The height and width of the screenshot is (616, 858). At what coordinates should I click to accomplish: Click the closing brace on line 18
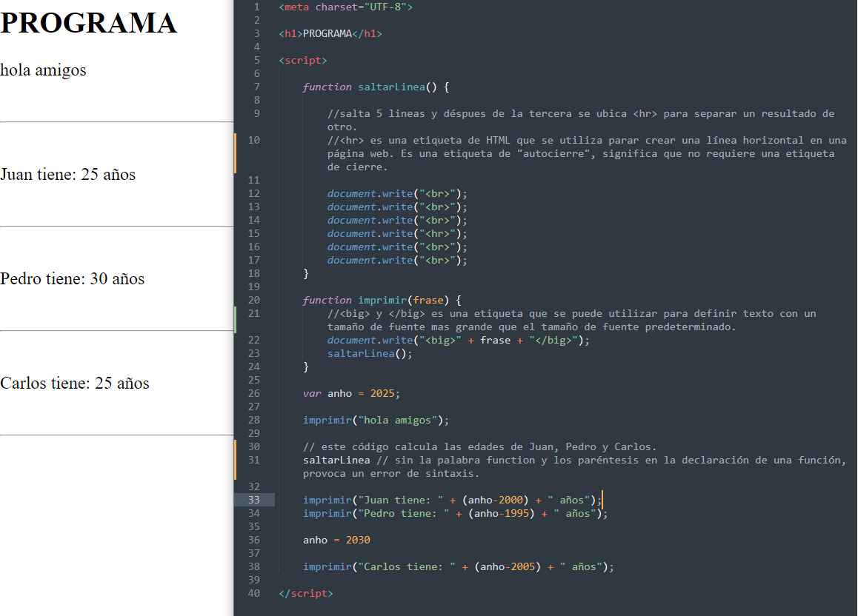tap(306, 273)
